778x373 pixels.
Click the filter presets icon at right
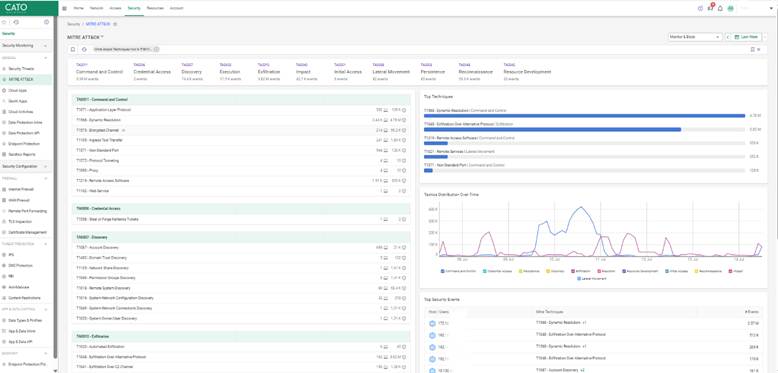coord(753,49)
